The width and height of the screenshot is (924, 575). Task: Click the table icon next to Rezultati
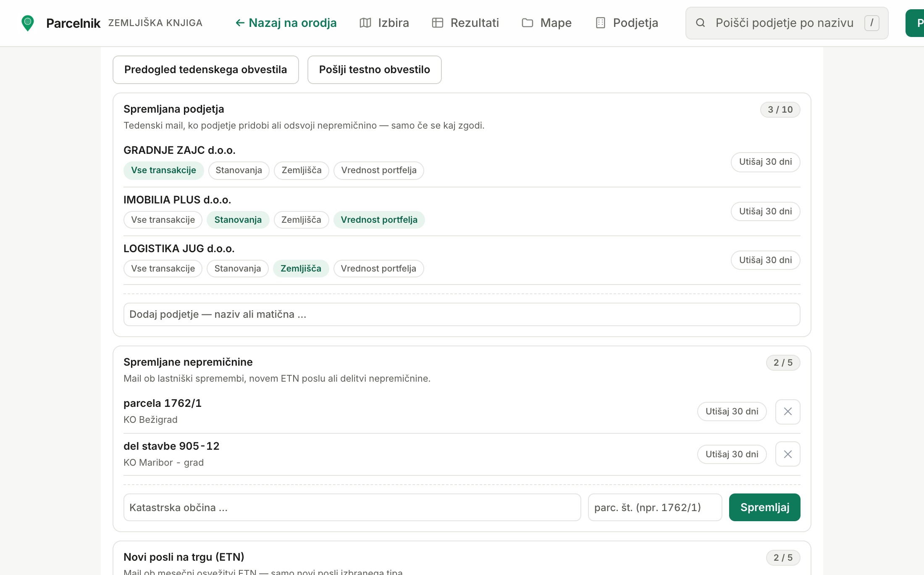pyautogui.click(x=438, y=23)
